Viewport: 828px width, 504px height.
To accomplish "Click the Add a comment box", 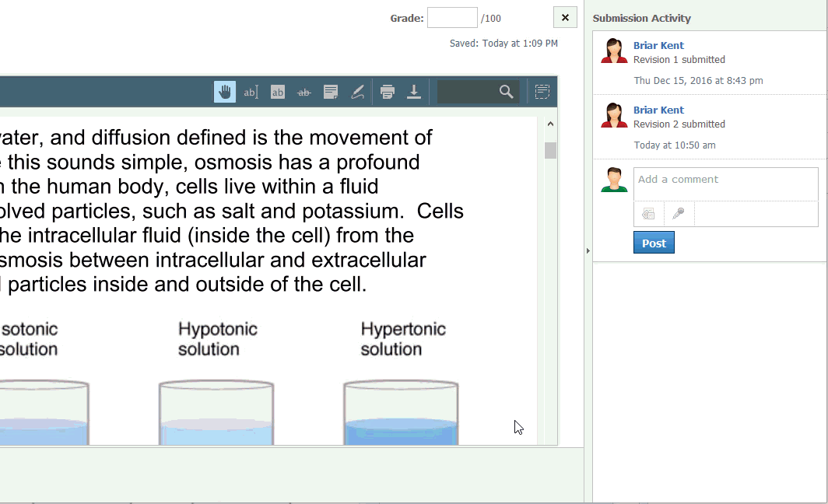I will click(725, 184).
